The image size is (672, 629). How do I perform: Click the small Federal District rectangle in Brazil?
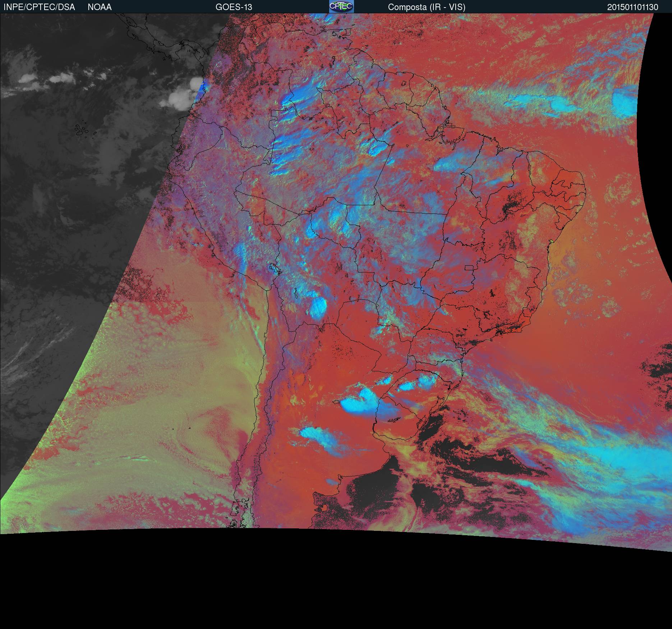[469, 267]
